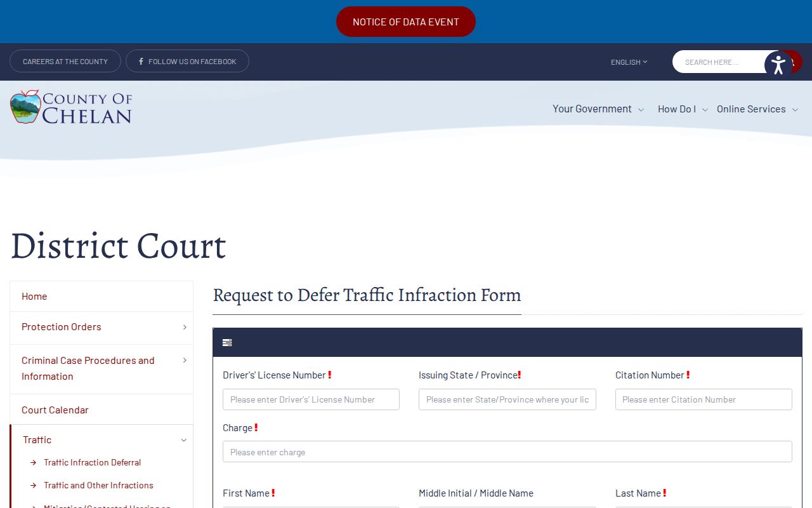Viewport: 812px width, 508px height.
Task: Open Careers at the County link
Action: coord(65,61)
